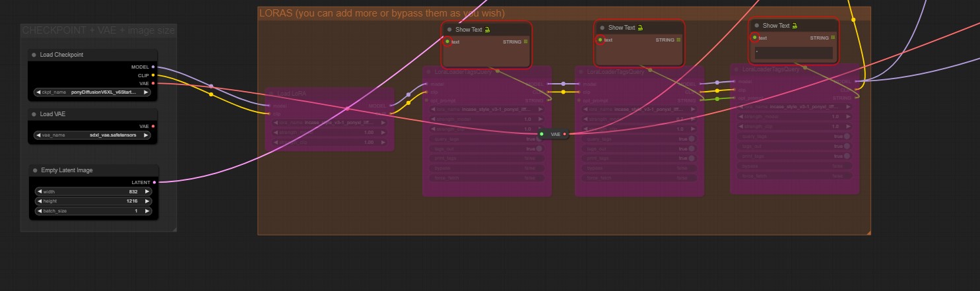Open ckpt_name selector showing ponyDiffusionV6XL

coord(92,92)
